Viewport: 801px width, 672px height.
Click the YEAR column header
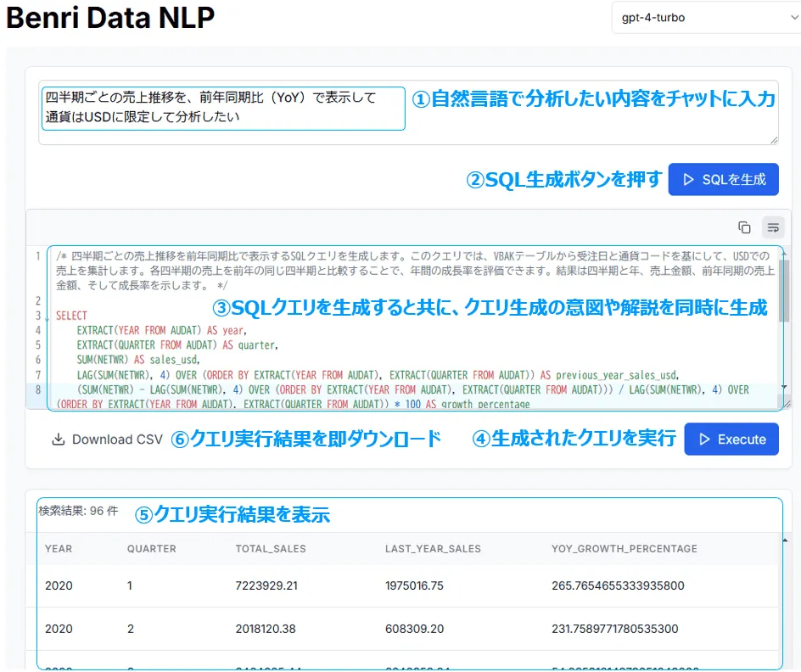(59, 549)
